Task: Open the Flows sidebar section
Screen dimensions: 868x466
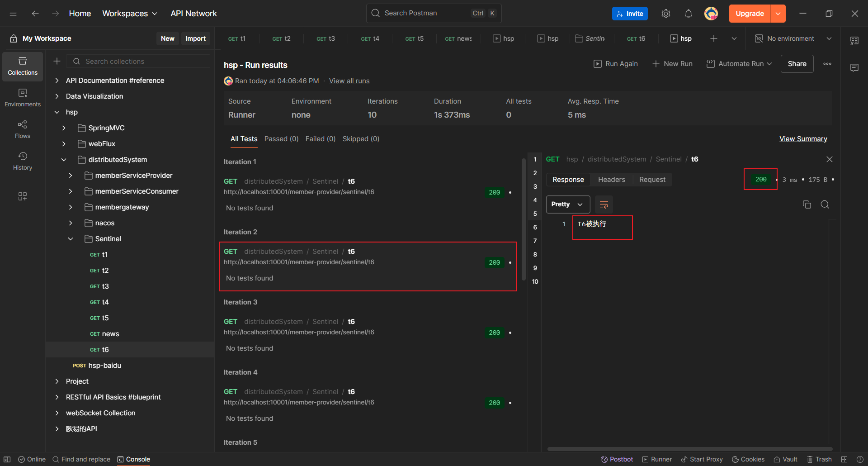Action: (x=23, y=129)
